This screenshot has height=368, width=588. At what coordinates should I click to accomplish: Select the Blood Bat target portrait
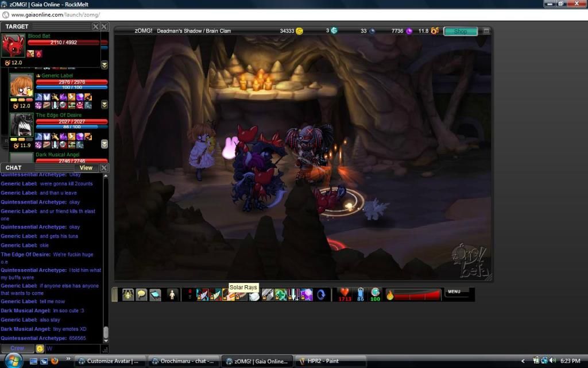click(x=13, y=45)
